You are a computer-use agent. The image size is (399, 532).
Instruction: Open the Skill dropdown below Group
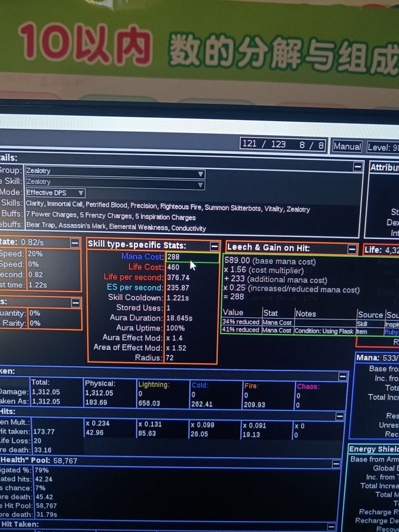115,182
